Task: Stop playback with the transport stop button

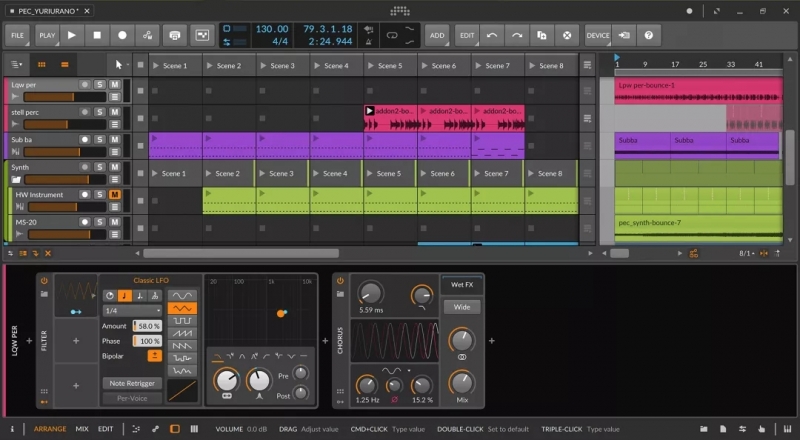Action: pyautogui.click(x=97, y=35)
